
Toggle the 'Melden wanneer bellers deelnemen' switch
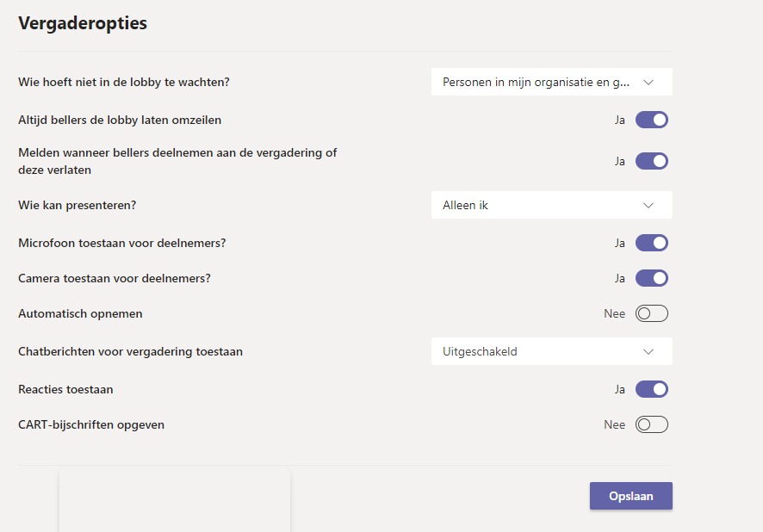tap(651, 161)
